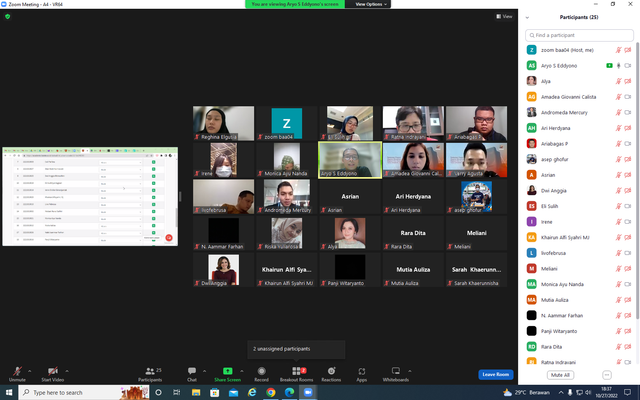Expand arrow next to Whiteboards

[x=409, y=371]
